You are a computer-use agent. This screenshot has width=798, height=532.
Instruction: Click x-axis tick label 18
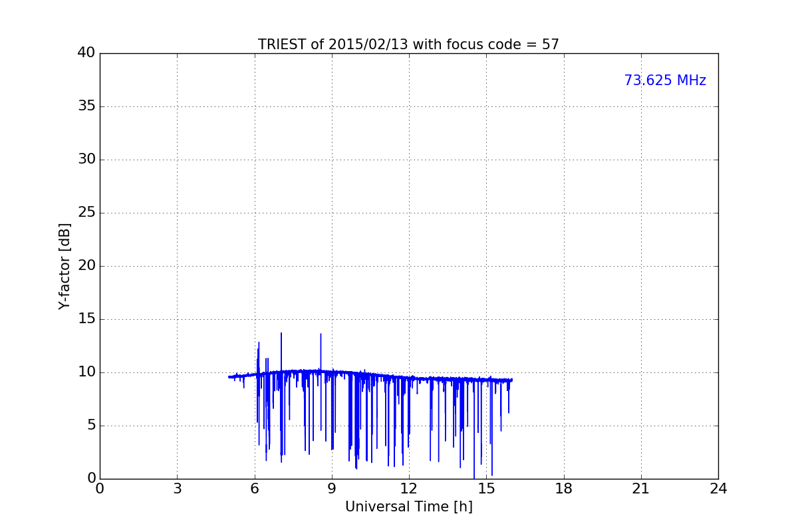point(564,489)
